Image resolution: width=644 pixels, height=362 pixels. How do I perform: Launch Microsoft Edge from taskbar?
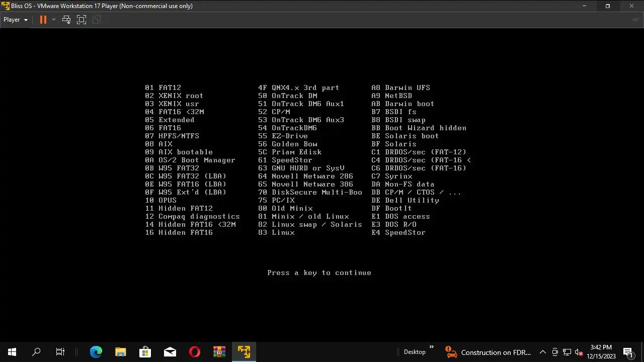tap(96, 352)
